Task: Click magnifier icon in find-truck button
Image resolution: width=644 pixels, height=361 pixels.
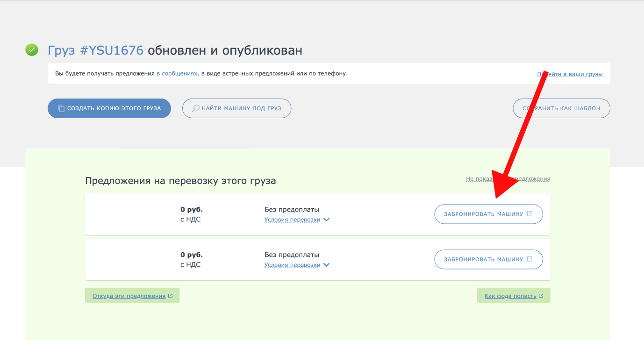Action: [196, 108]
